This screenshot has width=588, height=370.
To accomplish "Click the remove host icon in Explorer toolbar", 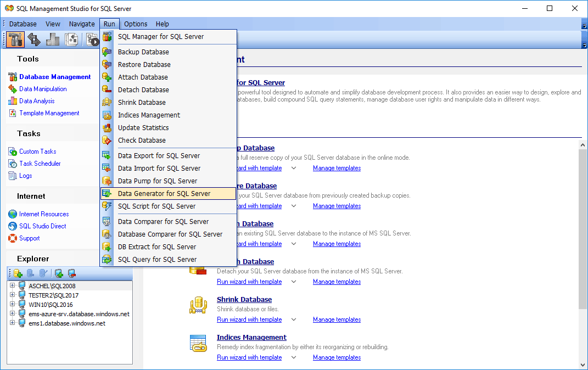I will (71, 273).
